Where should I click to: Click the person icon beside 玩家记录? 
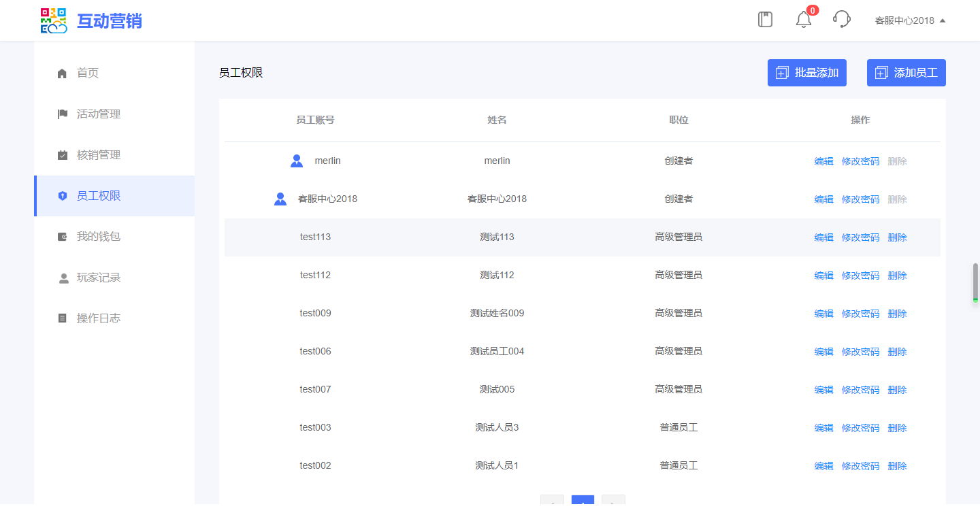63,278
